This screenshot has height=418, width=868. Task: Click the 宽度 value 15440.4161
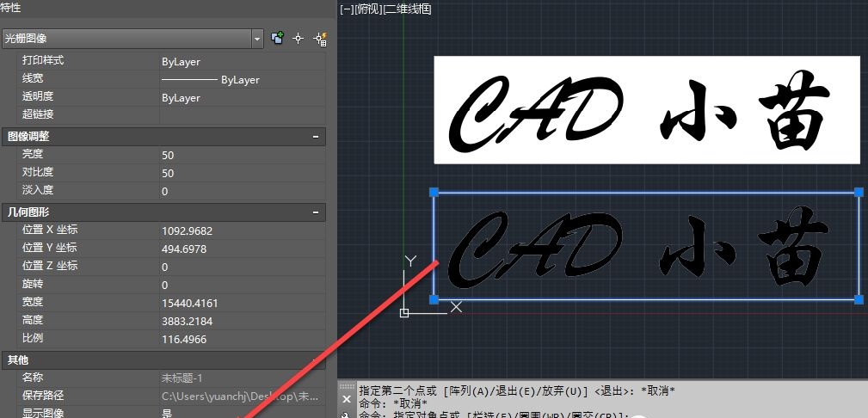(x=241, y=303)
